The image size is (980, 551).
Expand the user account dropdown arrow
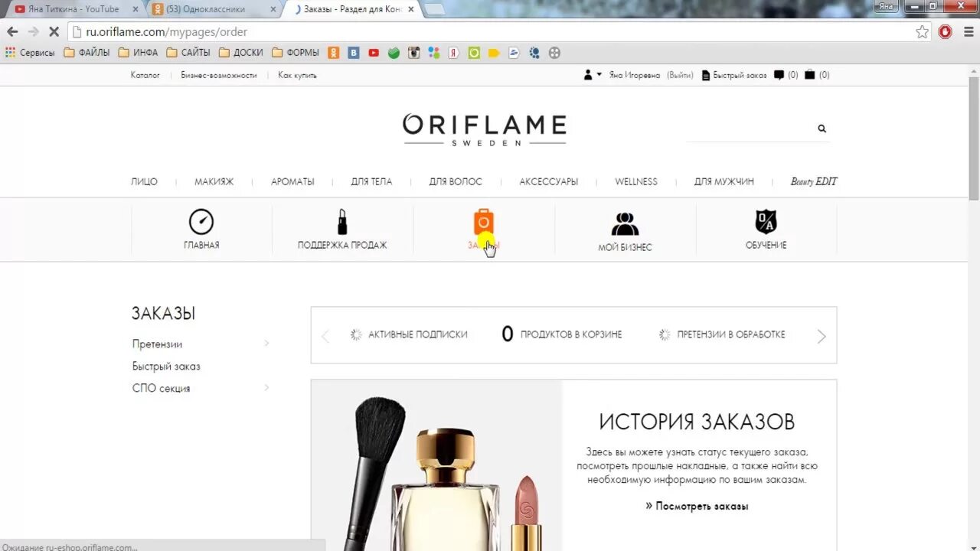coord(599,75)
